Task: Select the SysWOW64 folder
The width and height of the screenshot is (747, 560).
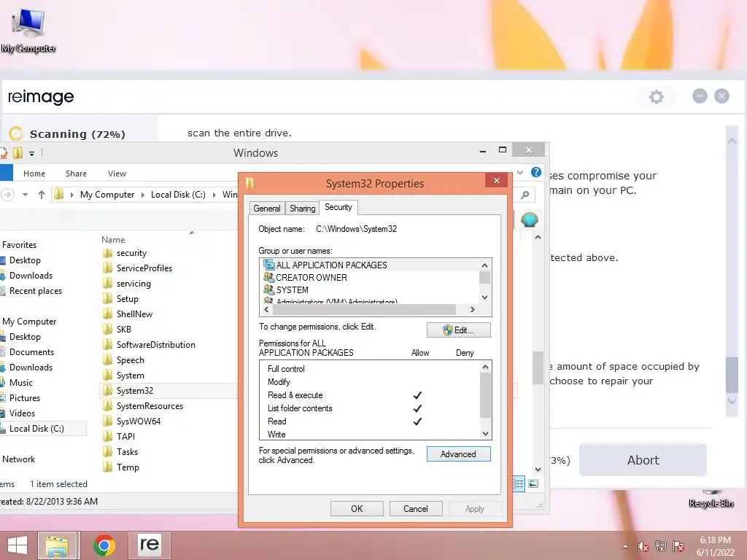Action: [x=132, y=421]
